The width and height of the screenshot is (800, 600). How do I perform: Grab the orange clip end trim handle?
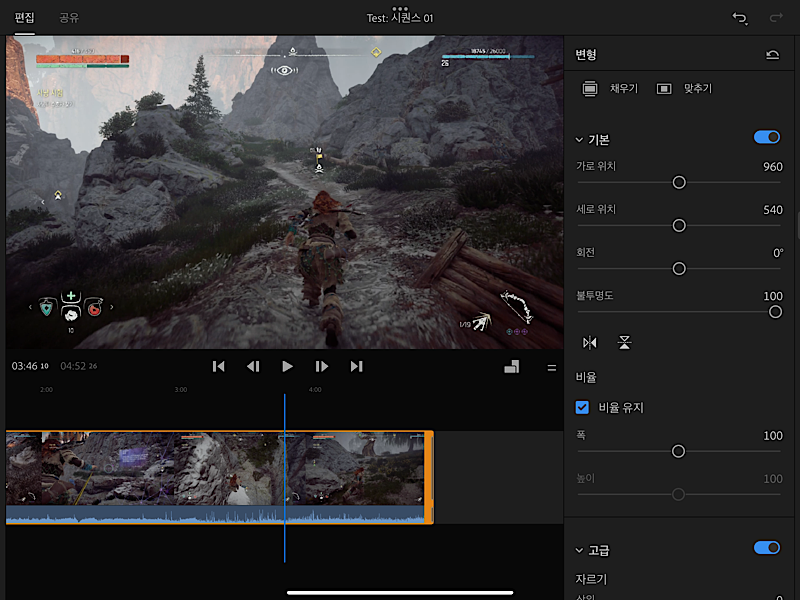click(429, 477)
